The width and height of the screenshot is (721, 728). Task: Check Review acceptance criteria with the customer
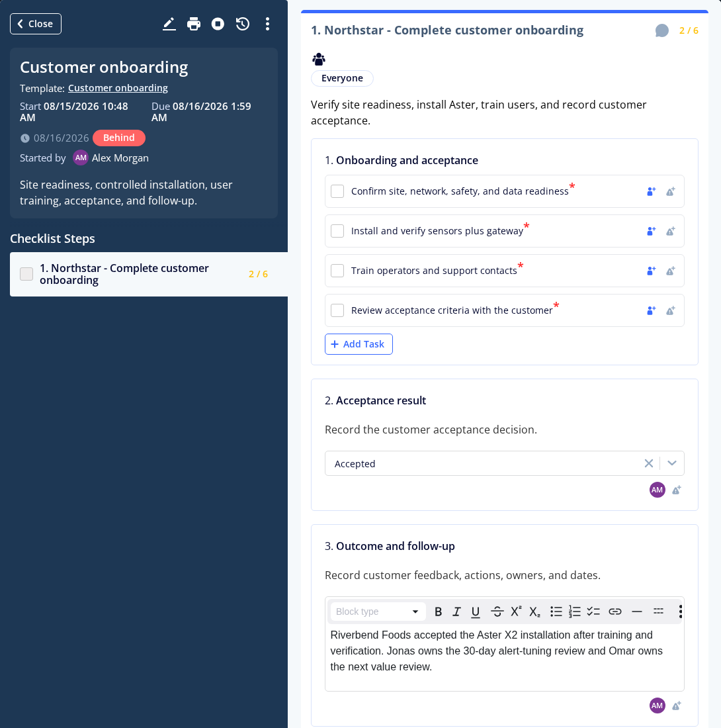tap(337, 310)
